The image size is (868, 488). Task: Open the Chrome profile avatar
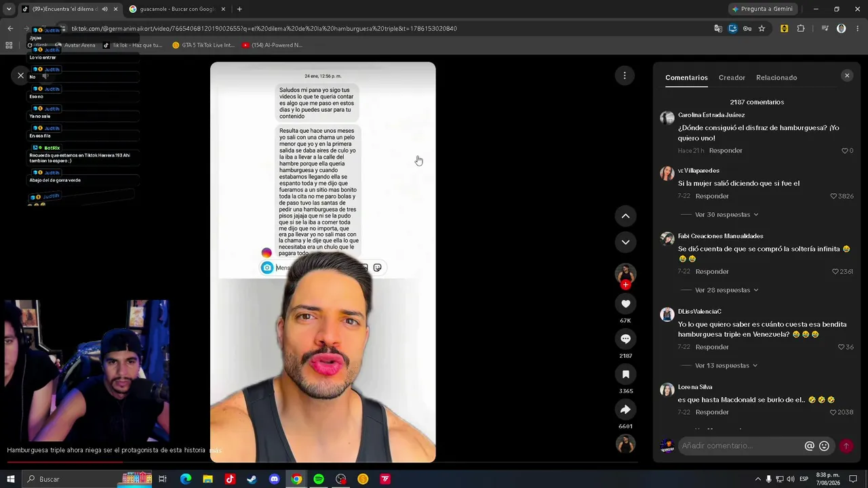pyautogui.click(x=841, y=28)
